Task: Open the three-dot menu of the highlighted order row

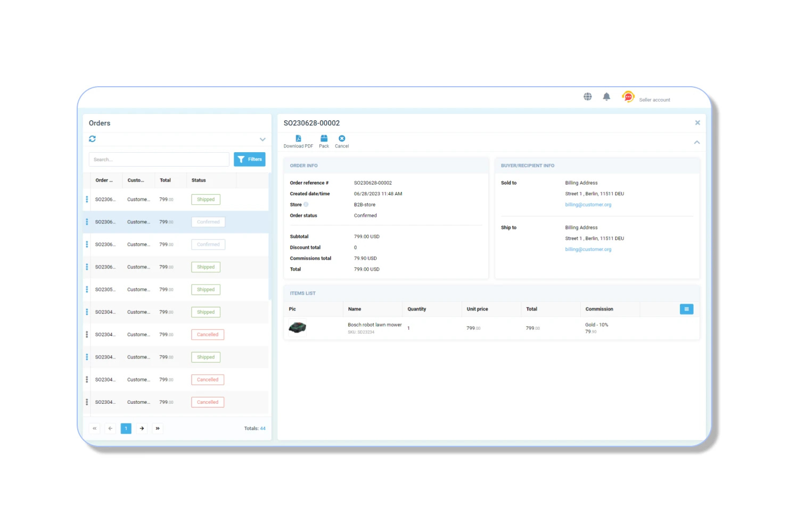Action: pos(87,222)
